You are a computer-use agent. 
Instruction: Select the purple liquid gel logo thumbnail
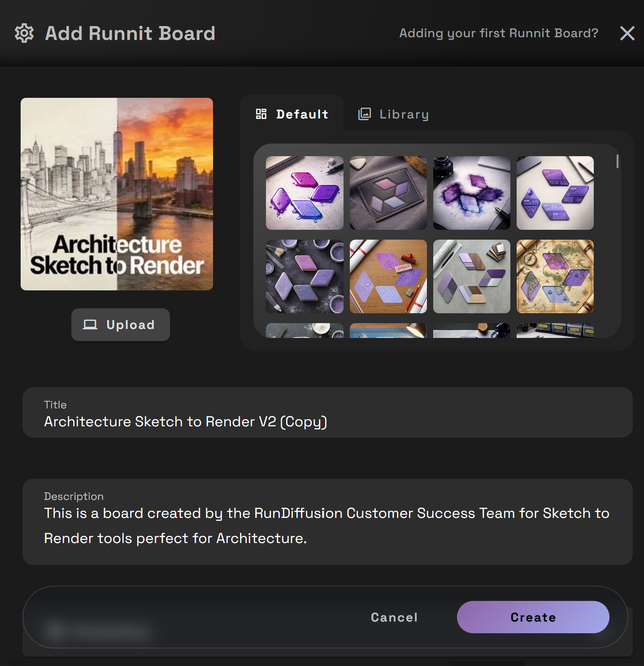305,193
